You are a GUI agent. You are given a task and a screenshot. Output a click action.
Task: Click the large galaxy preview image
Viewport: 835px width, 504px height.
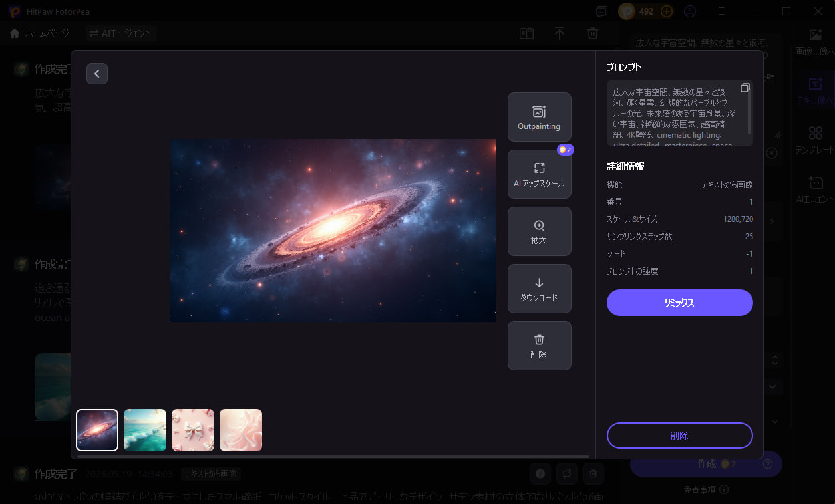point(333,231)
